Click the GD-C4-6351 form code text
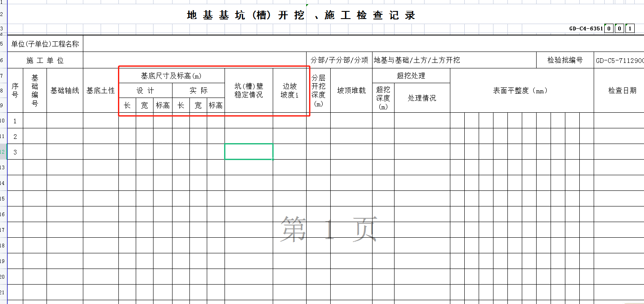The width and height of the screenshot is (644, 304). click(x=586, y=29)
